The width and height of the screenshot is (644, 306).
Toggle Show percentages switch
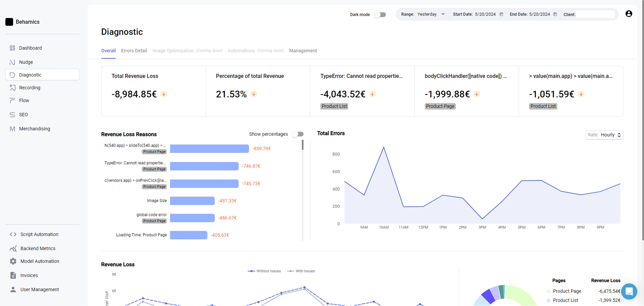pos(298,134)
